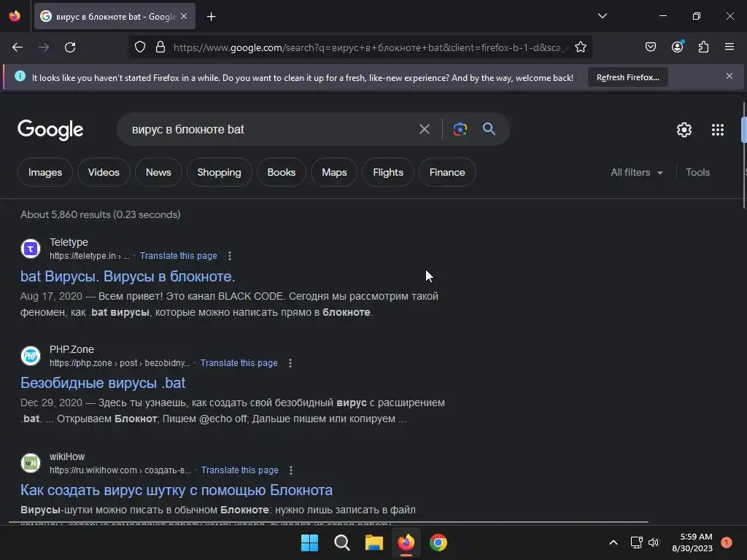The height and width of the screenshot is (560, 747).
Task: Go back using the browser back arrow
Action: 18,47
